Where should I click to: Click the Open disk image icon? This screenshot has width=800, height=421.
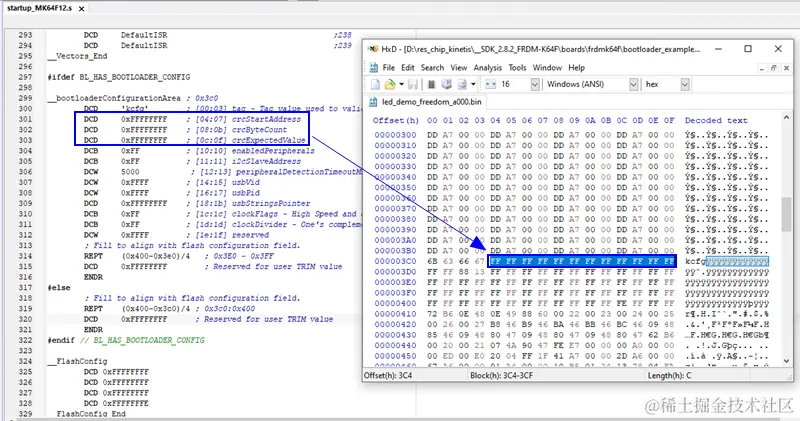462,84
